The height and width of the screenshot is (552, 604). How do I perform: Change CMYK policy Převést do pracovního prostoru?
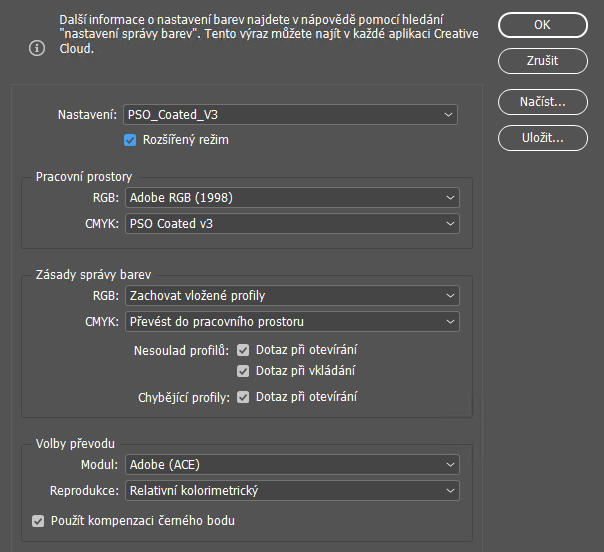pos(291,322)
